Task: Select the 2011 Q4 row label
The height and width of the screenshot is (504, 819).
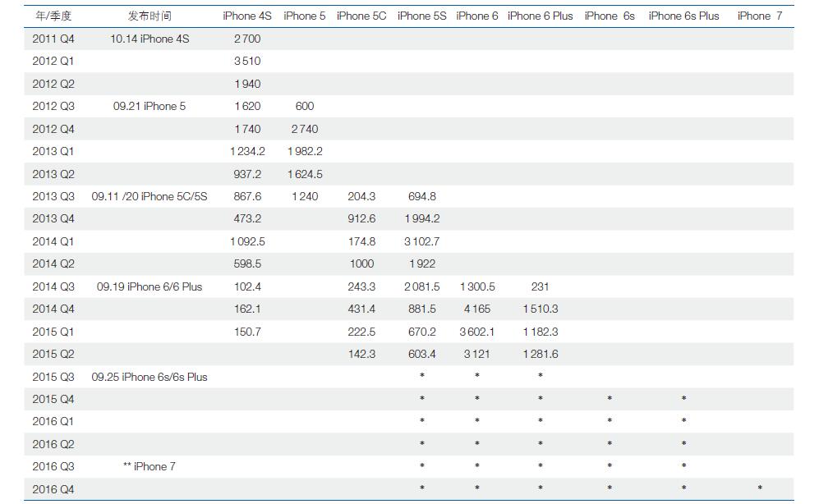Action: coord(53,39)
